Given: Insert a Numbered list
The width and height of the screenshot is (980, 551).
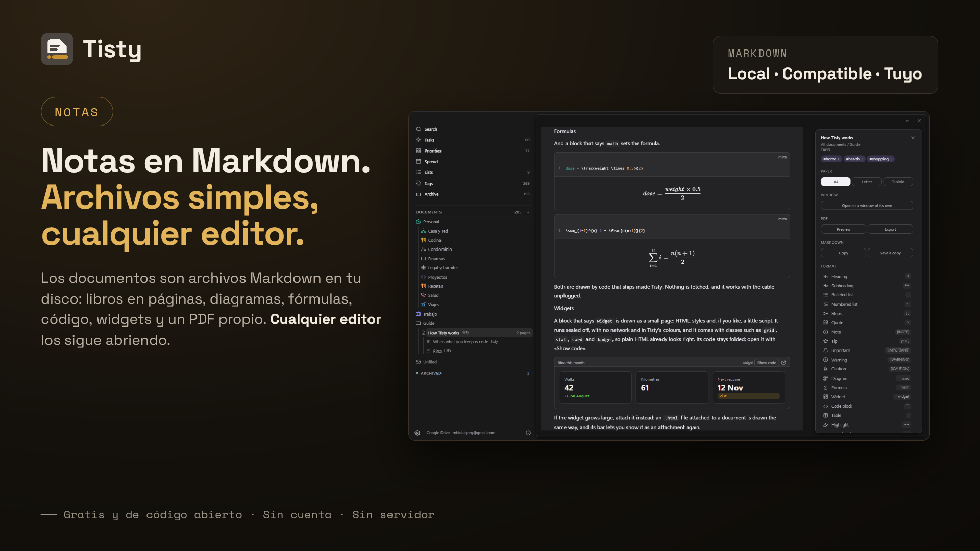Looking at the screenshot, I should pyautogui.click(x=867, y=304).
